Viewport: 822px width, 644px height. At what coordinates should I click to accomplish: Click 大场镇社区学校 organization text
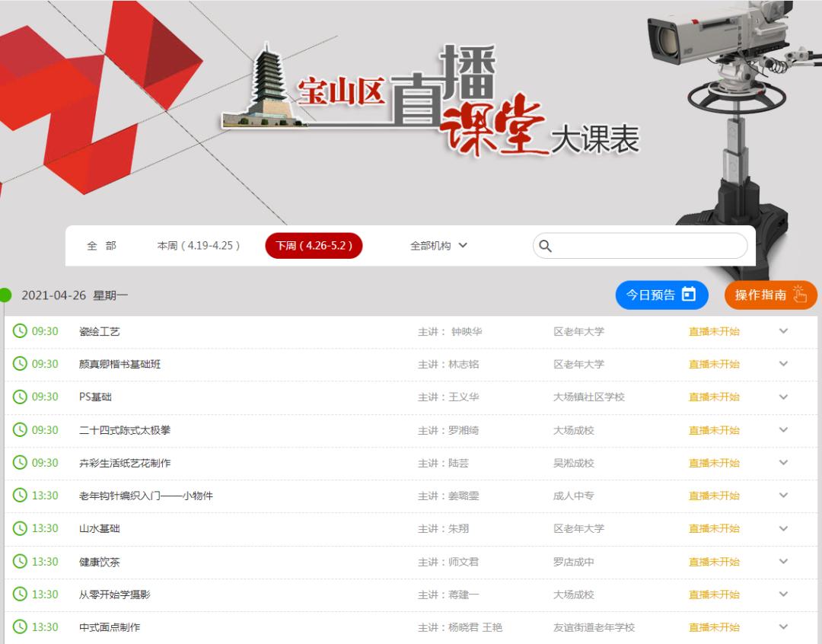pyautogui.click(x=588, y=397)
